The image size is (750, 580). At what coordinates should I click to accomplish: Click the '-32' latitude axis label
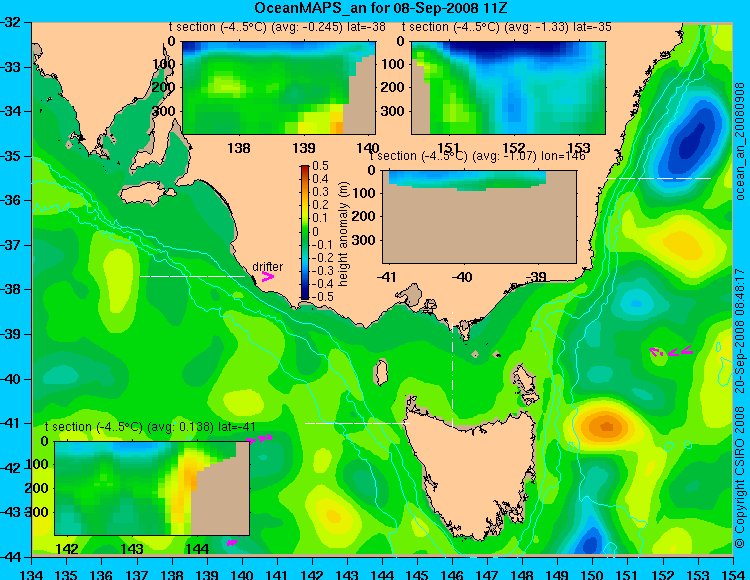(11, 22)
